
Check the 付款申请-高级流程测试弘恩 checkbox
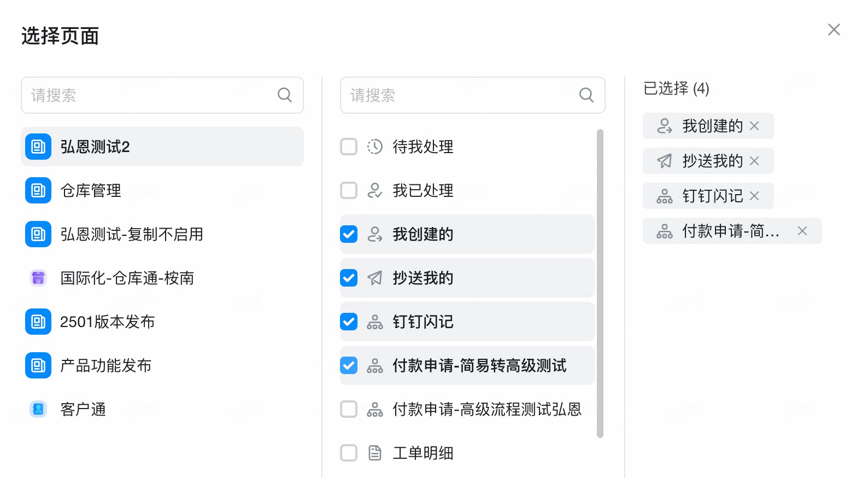click(349, 409)
